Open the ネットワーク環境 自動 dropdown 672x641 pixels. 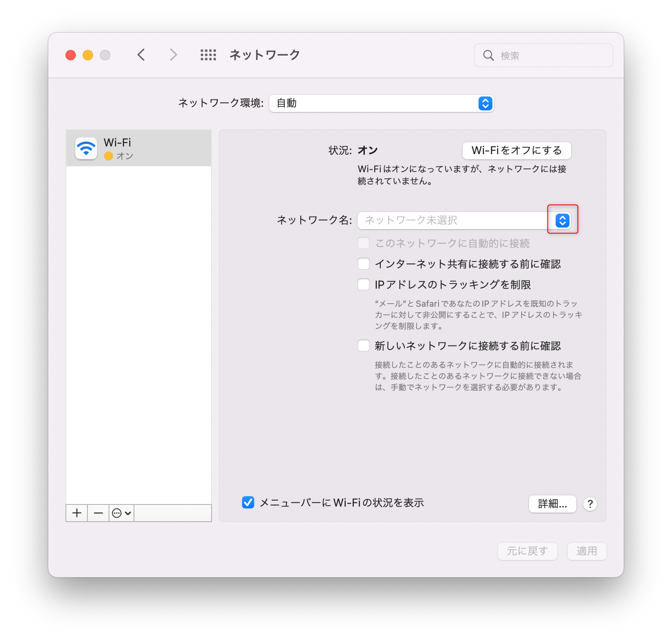coord(381,103)
